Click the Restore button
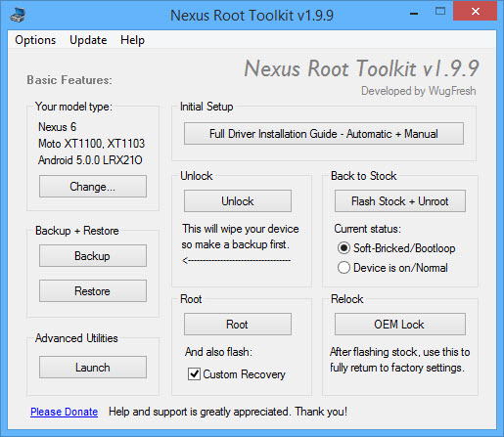 pos(93,291)
